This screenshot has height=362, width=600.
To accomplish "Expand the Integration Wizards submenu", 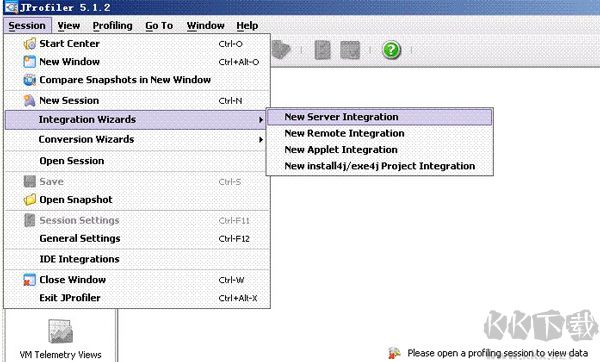I will coord(135,120).
